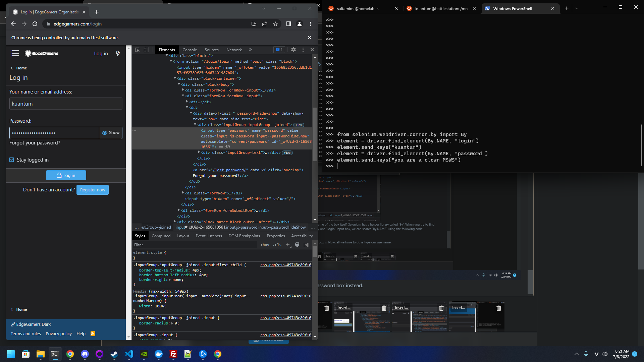
Task: Open Discord from the taskbar
Action: [85, 354]
